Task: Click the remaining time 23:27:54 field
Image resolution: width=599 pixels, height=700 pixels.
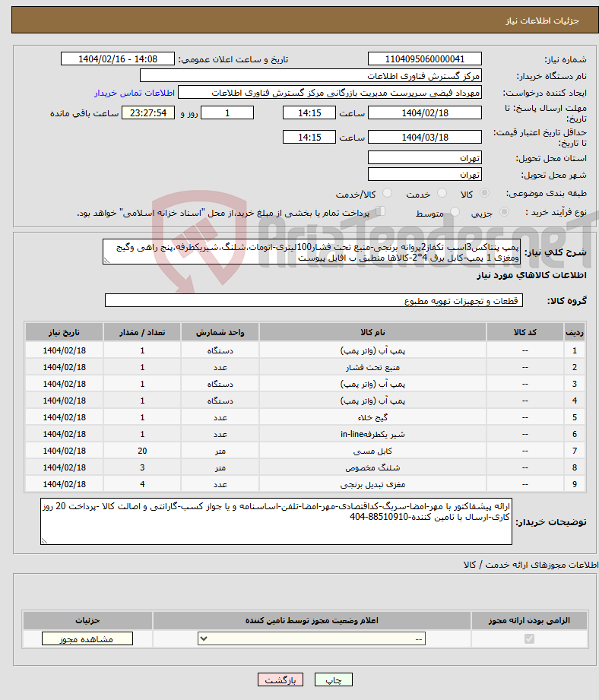Action: click(x=148, y=113)
